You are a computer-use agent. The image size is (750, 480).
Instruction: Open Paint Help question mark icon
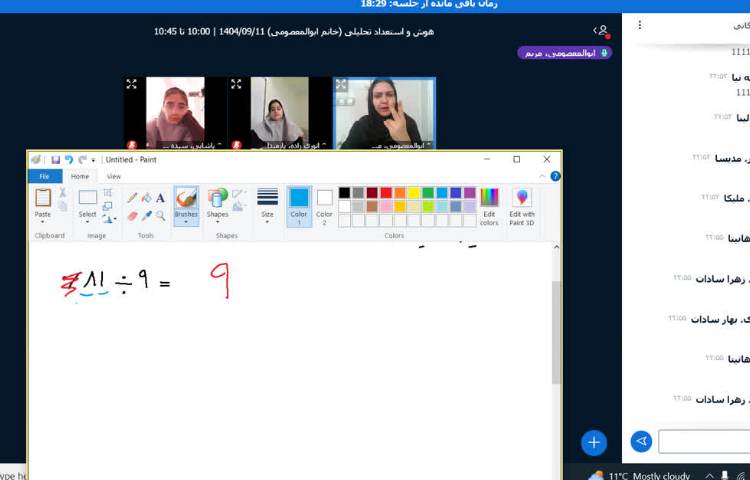(555, 176)
